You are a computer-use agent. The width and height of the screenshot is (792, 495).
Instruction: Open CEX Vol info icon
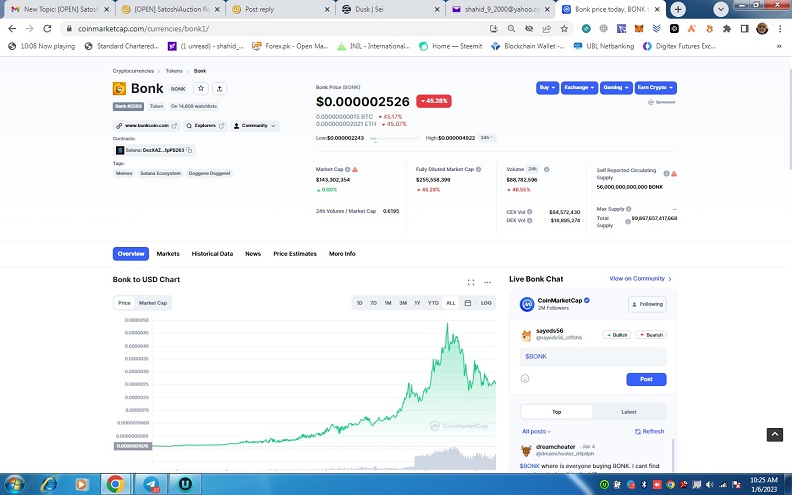click(x=530, y=212)
